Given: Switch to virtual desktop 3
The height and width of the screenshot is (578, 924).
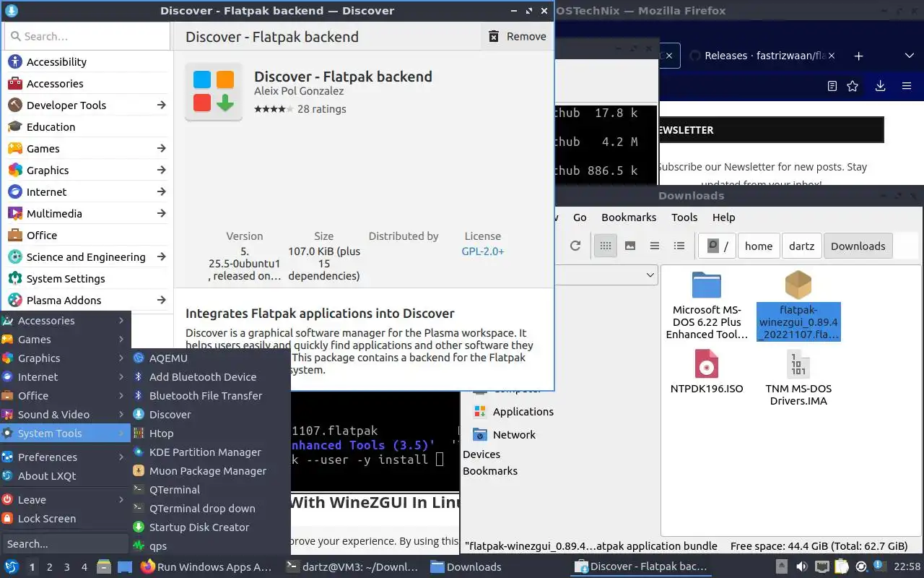Looking at the screenshot, I should tap(67, 567).
